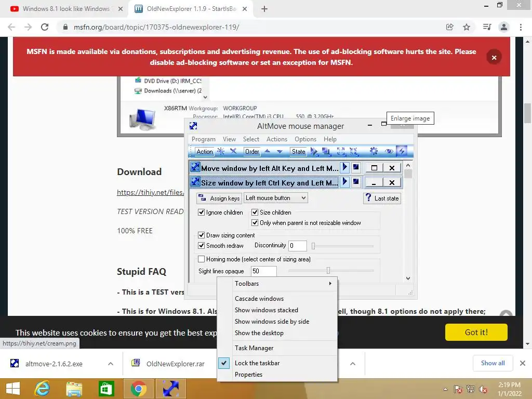This screenshot has height=399, width=532.
Task: Choose Cascade windows from context menu
Action: (x=277, y=299)
